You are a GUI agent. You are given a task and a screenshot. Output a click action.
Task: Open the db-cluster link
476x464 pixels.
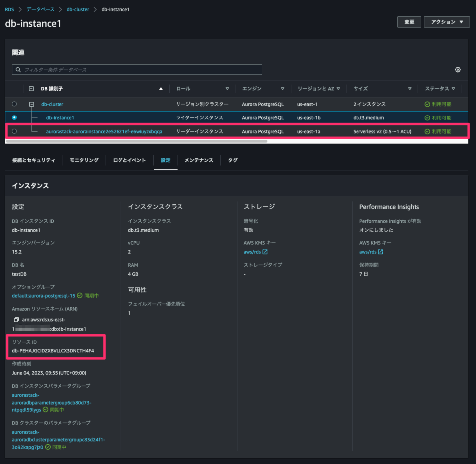click(52, 104)
